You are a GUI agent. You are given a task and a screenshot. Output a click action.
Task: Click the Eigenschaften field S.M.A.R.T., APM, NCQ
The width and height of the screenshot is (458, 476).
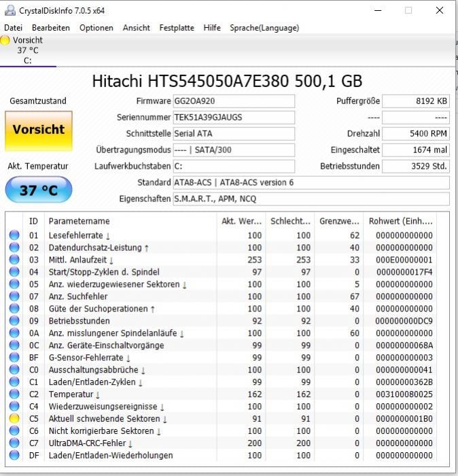point(311,199)
